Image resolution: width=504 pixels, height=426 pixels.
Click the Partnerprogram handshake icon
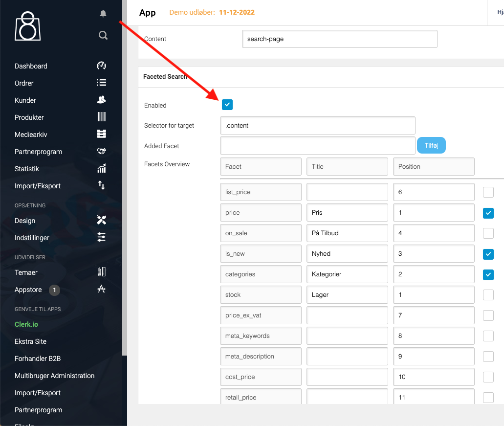[101, 151]
